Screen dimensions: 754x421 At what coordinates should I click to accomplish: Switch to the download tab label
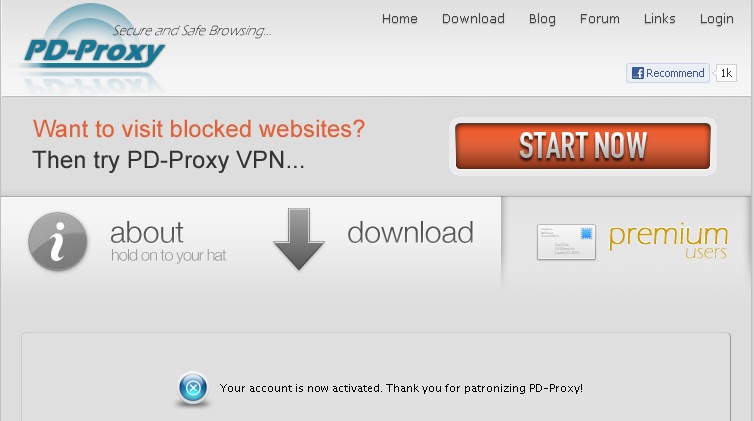[410, 233]
